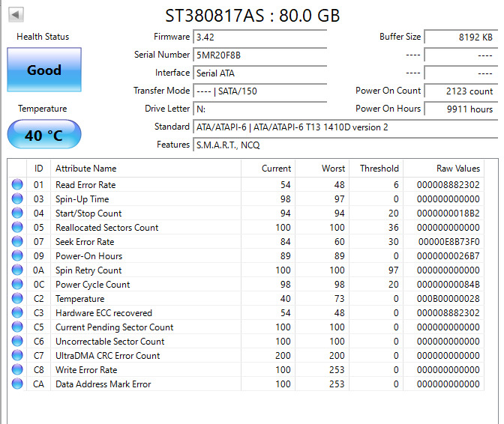
Task: Click the Power On Count field 2123 count
Action: [461, 91]
